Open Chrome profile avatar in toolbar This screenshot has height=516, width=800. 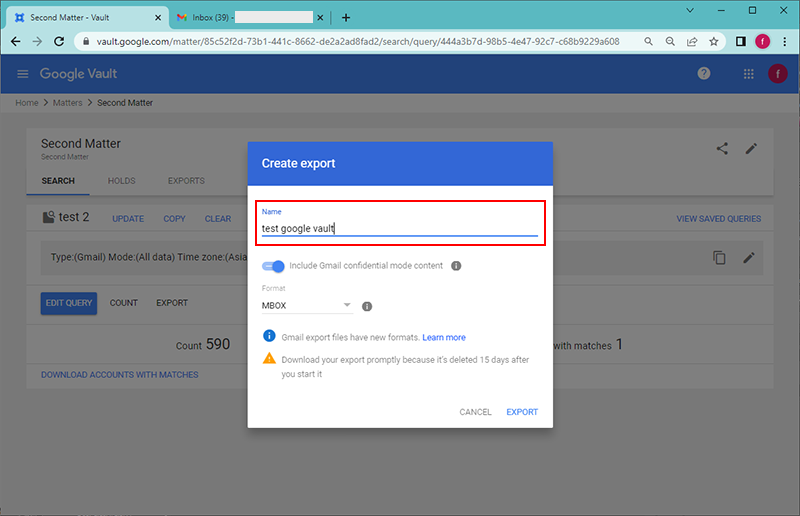pyautogui.click(x=762, y=42)
